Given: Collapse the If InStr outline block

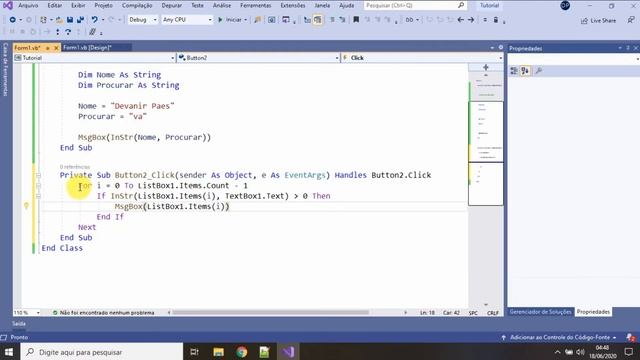Looking at the screenshot, I should click(38, 196).
